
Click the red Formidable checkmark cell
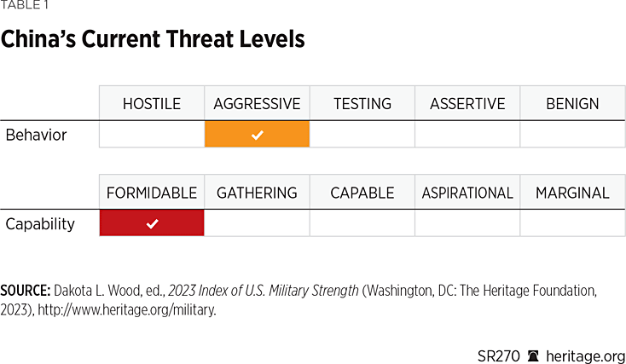152,223
